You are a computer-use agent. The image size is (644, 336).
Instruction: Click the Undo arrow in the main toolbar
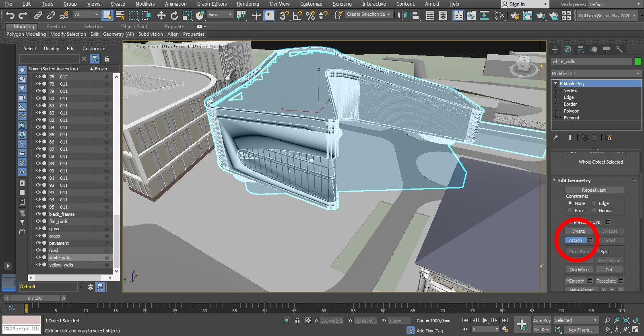coord(10,15)
